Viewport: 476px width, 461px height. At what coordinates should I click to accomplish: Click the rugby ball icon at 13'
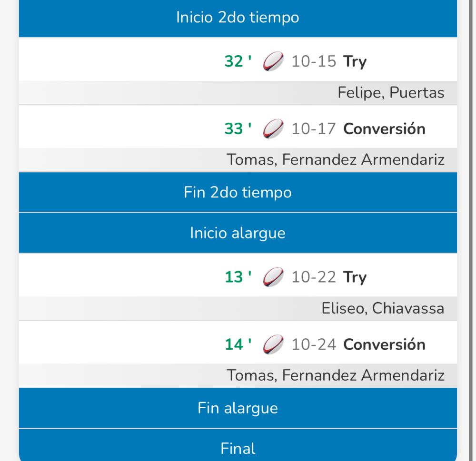[272, 277]
